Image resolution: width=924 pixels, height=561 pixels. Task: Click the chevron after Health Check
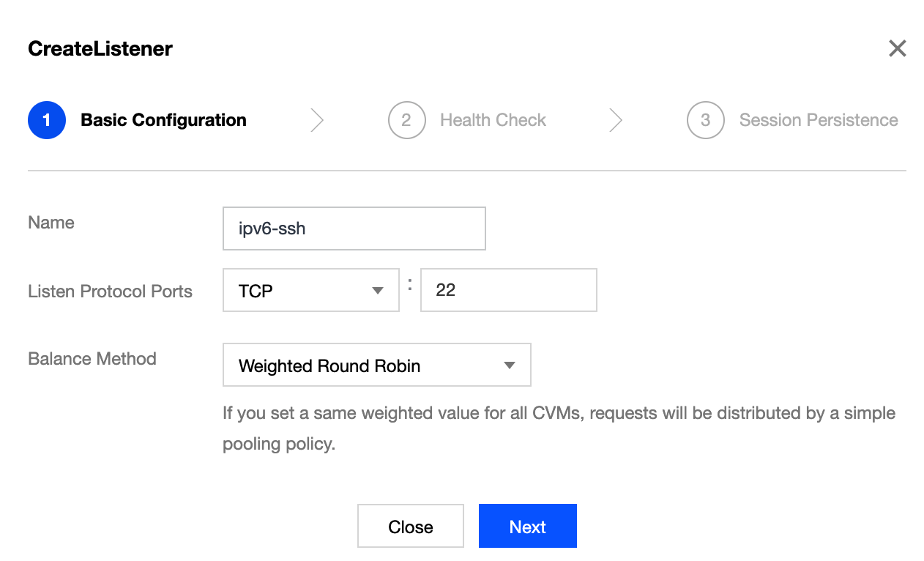[x=616, y=120]
